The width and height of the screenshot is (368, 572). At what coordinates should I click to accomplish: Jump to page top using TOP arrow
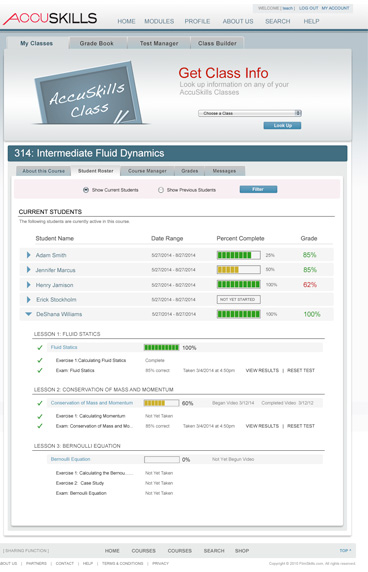345,550
